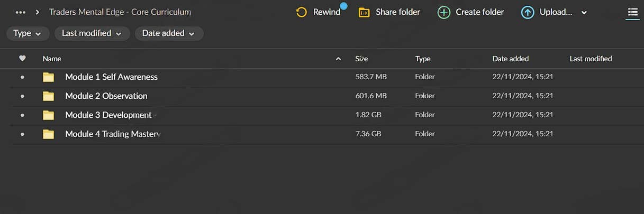Open the Module 2 Observation folder
The height and width of the screenshot is (214, 644).
tap(106, 96)
